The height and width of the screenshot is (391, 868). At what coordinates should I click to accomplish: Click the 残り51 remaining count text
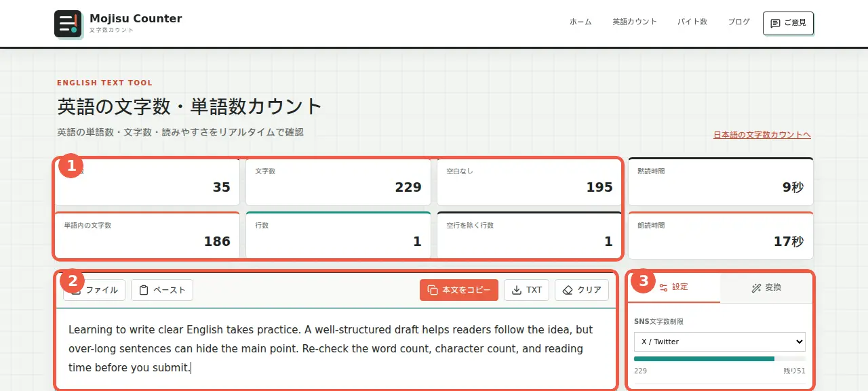point(794,371)
